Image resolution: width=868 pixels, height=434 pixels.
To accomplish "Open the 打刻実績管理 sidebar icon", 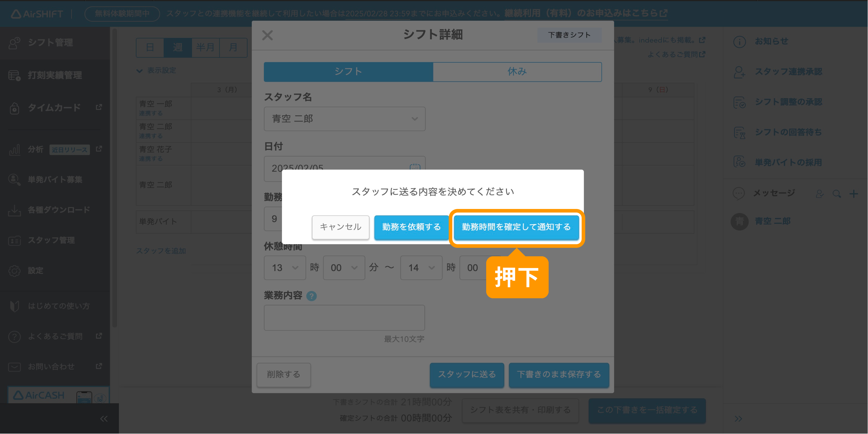I will coord(14,75).
